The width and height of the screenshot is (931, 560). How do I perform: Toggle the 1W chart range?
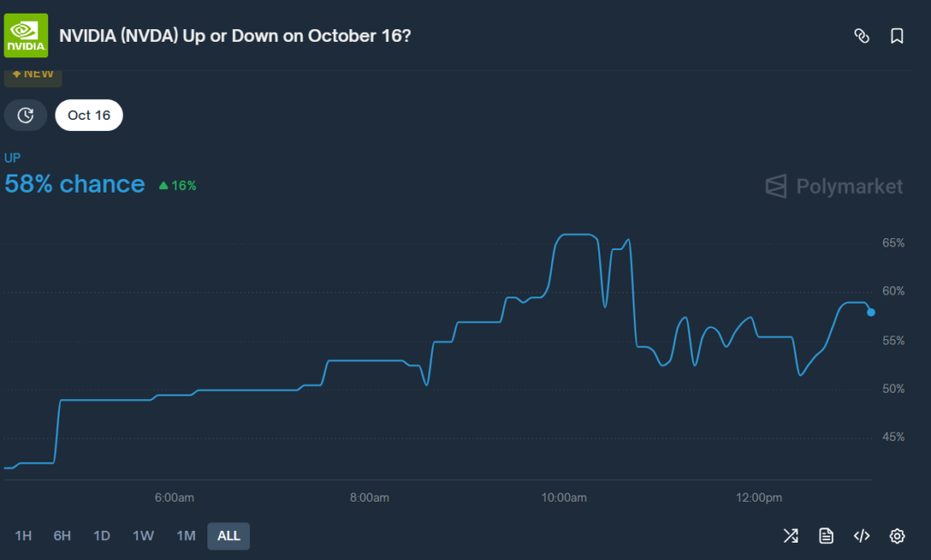[x=143, y=536]
